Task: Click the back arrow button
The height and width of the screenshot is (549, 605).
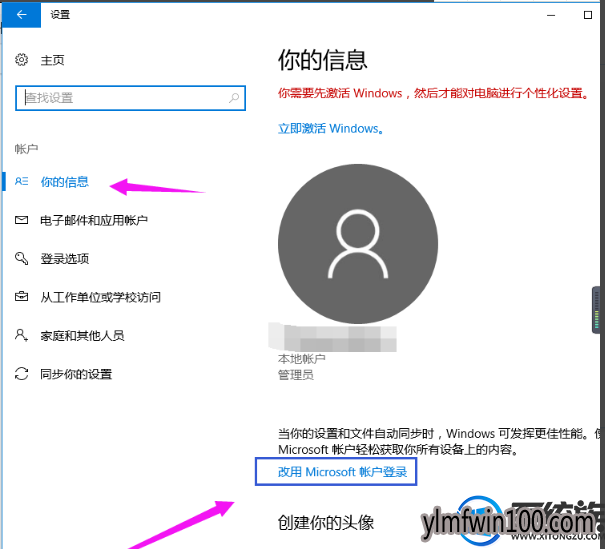Action: tap(21, 15)
